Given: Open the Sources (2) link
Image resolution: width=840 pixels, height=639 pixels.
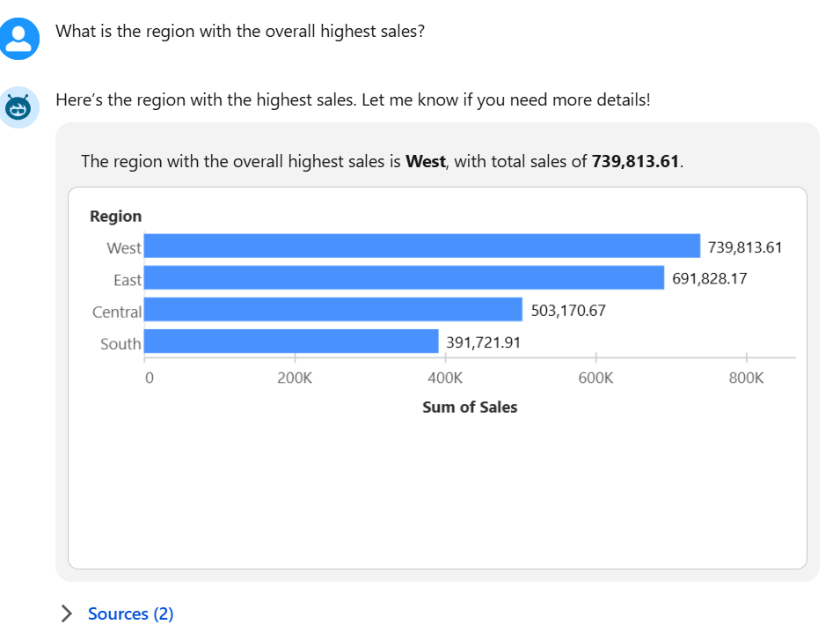Looking at the screenshot, I should pyautogui.click(x=131, y=613).
